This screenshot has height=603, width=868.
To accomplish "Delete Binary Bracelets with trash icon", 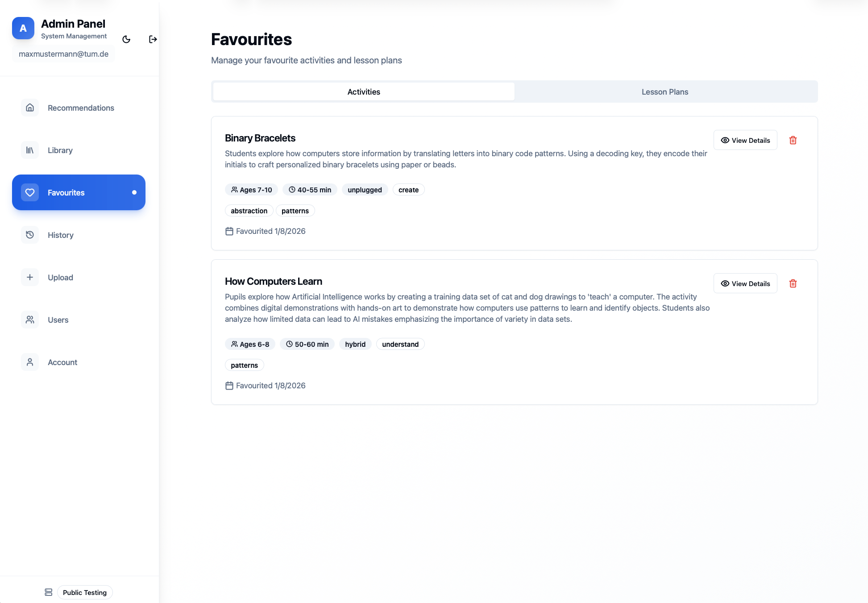I will 793,140.
